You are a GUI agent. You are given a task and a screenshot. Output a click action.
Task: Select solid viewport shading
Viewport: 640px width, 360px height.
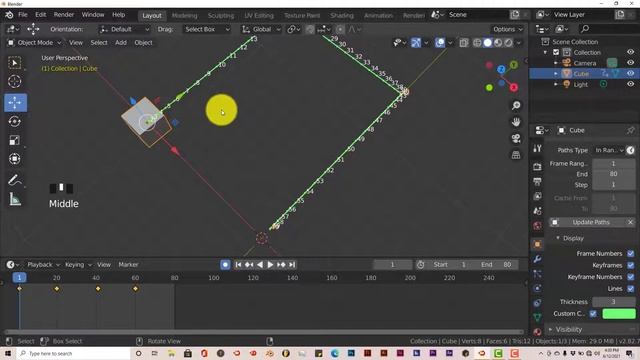[487, 43]
